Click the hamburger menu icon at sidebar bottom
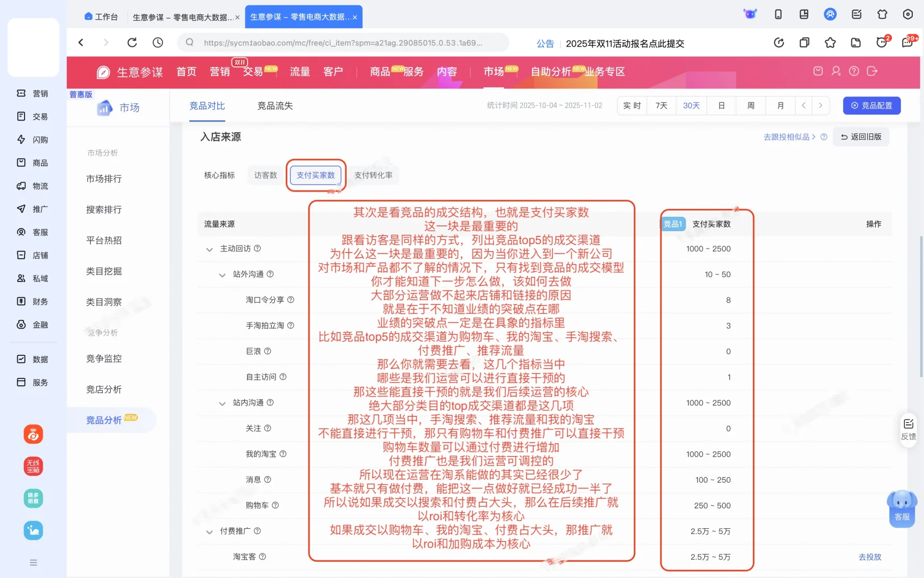924x578 pixels. tap(33, 562)
